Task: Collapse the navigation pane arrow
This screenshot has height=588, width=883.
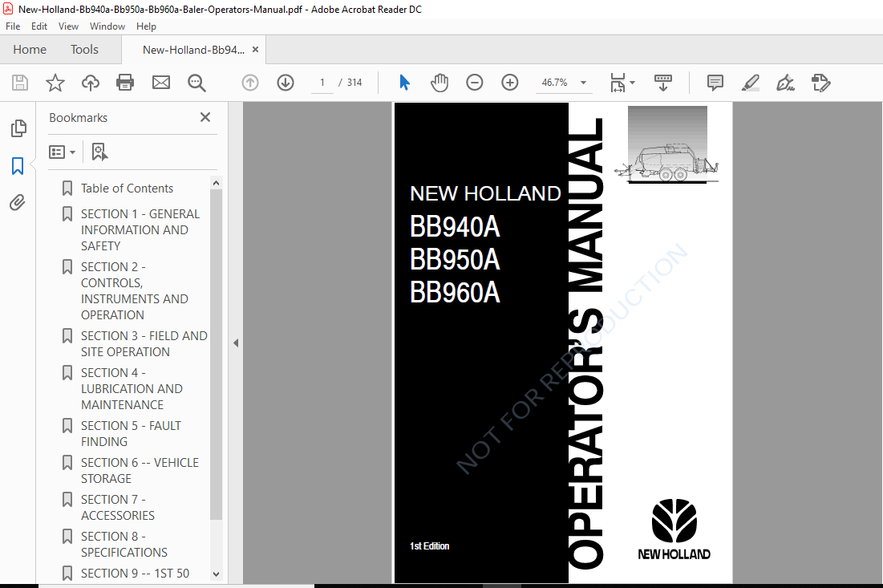Action: [x=236, y=343]
